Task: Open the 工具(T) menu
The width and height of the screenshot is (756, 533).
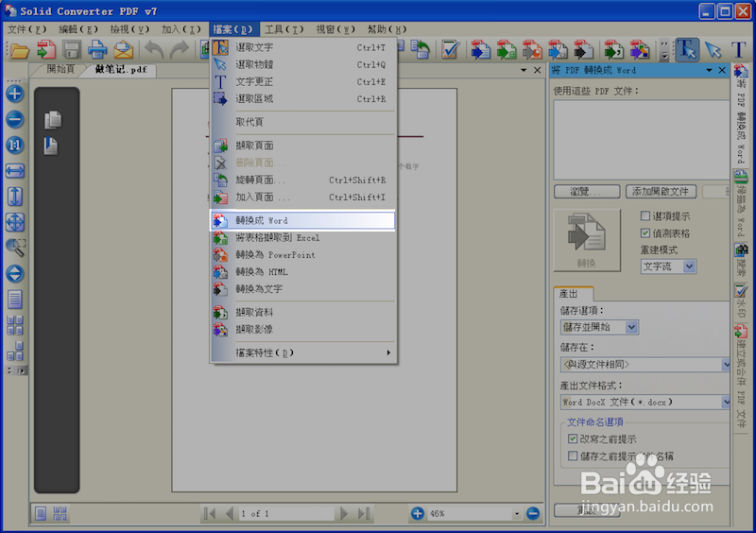Action: 284,29
